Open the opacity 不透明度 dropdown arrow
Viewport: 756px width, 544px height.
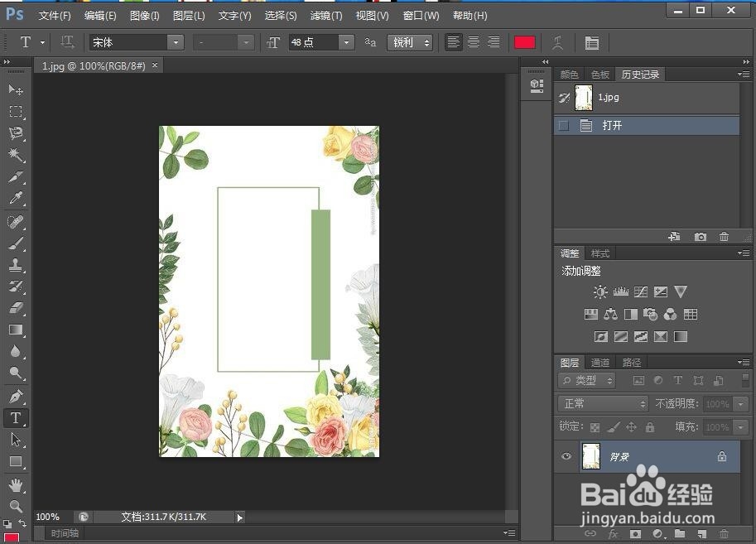(741, 404)
